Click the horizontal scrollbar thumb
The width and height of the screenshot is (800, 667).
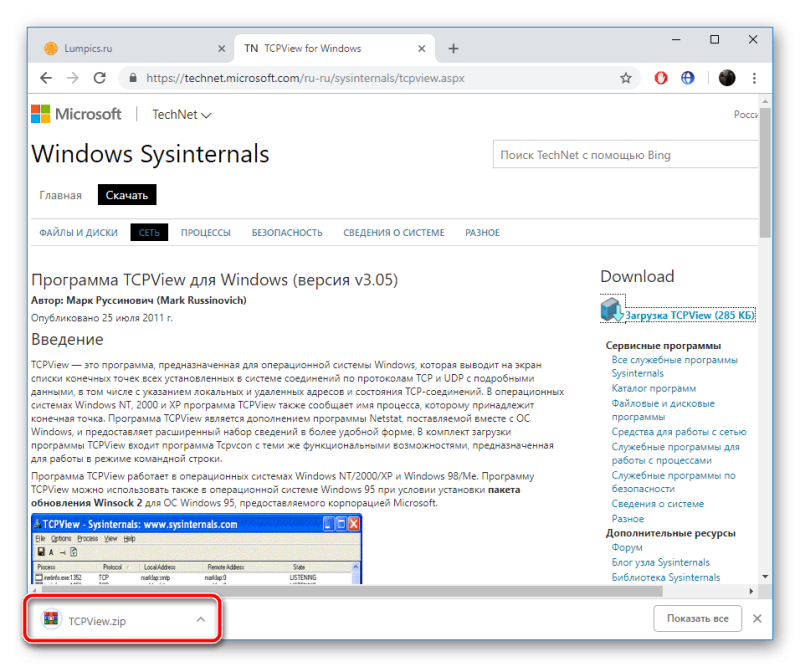coord(351,591)
